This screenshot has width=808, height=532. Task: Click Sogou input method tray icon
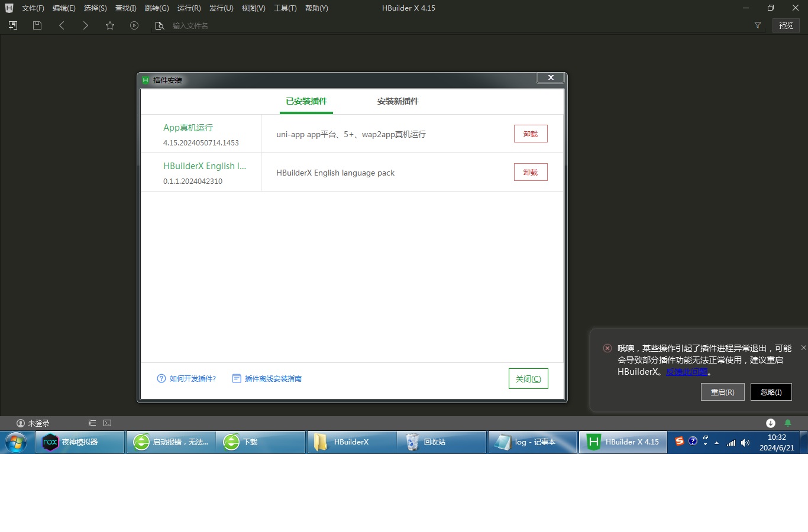680,441
